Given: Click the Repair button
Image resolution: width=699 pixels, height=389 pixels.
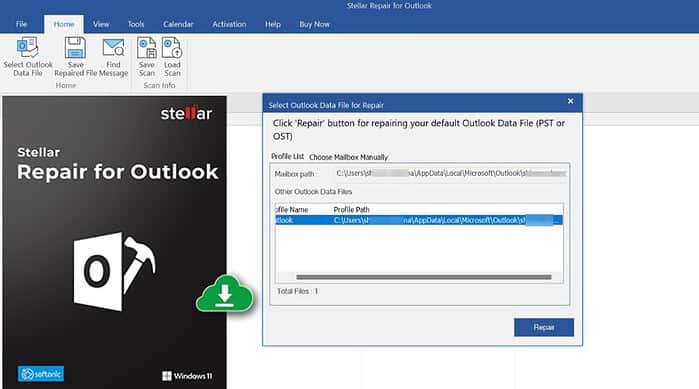Looking at the screenshot, I should click(544, 328).
